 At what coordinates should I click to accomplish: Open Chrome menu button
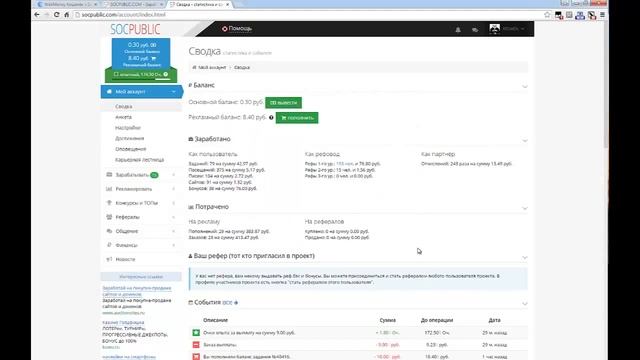pos(602,15)
